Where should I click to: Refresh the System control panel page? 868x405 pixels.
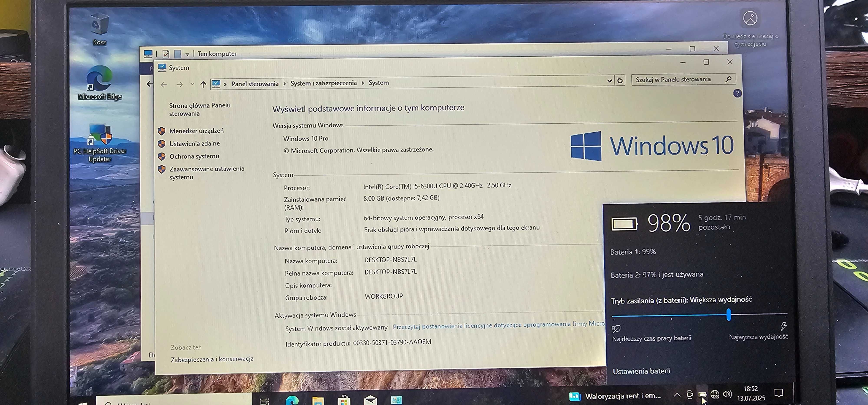pos(620,80)
